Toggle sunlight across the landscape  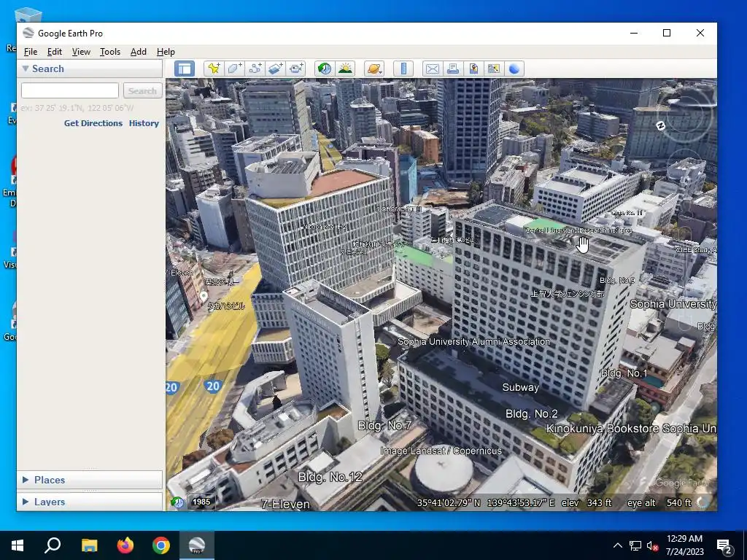[345, 69]
